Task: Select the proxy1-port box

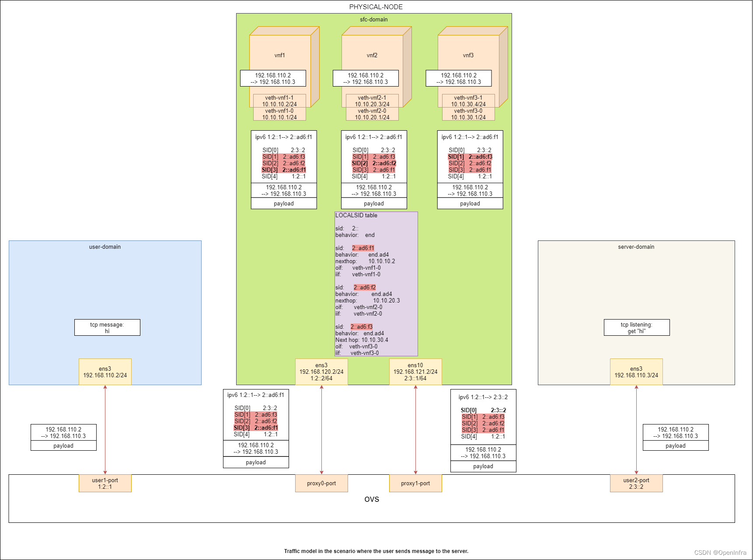Action: pyautogui.click(x=415, y=483)
